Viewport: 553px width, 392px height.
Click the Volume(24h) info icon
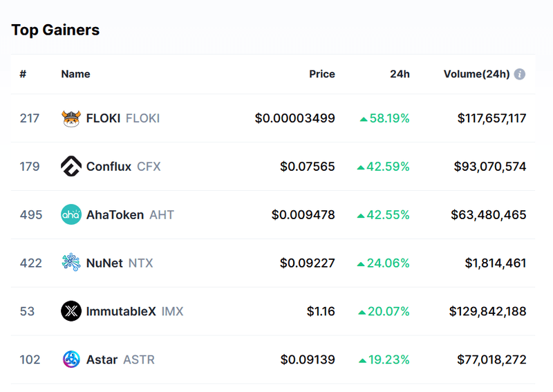[x=520, y=74]
